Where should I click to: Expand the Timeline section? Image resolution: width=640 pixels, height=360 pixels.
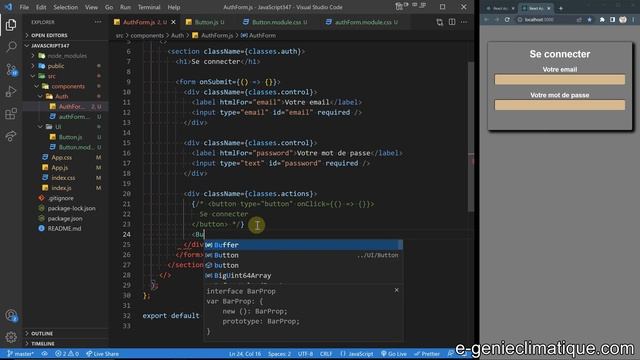[x=65, y=344]
